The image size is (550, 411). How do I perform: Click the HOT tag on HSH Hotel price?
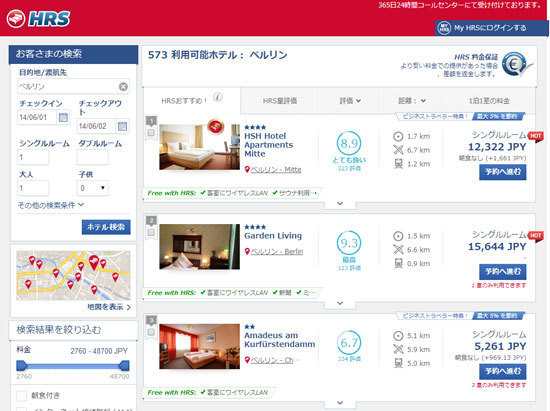536,136
